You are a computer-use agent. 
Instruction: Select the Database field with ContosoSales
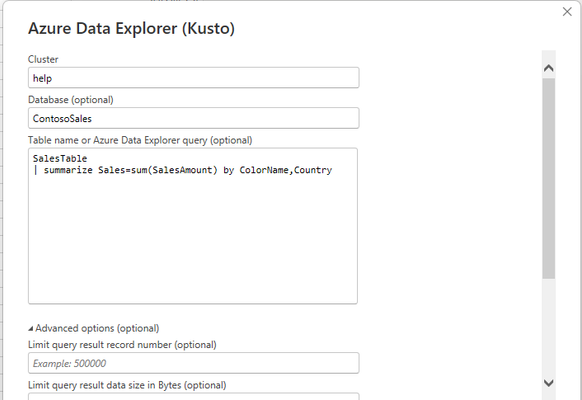[x=193, y=118]
